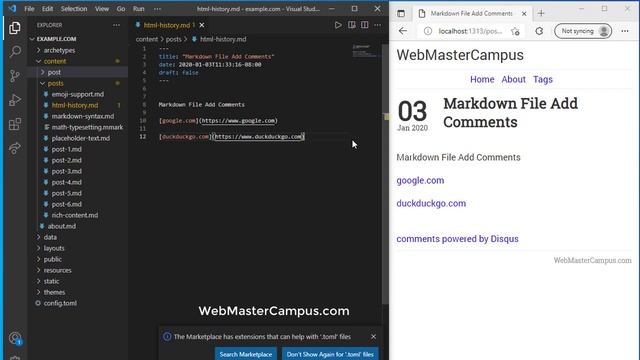
Task: Open a new browser tab
Action: [541, 13]
